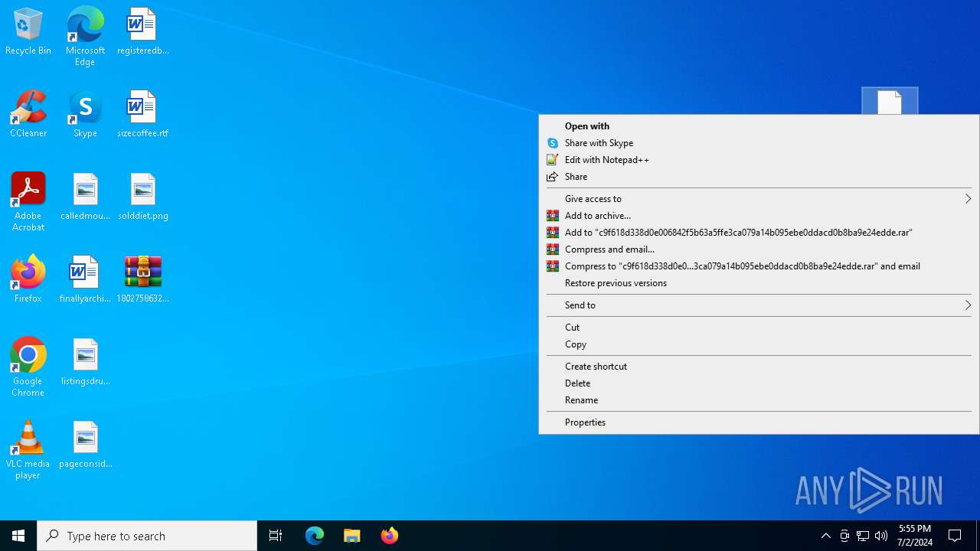Select the calledmou... image file icon
This screenshot has width=980, height=551.
[85, 197]
